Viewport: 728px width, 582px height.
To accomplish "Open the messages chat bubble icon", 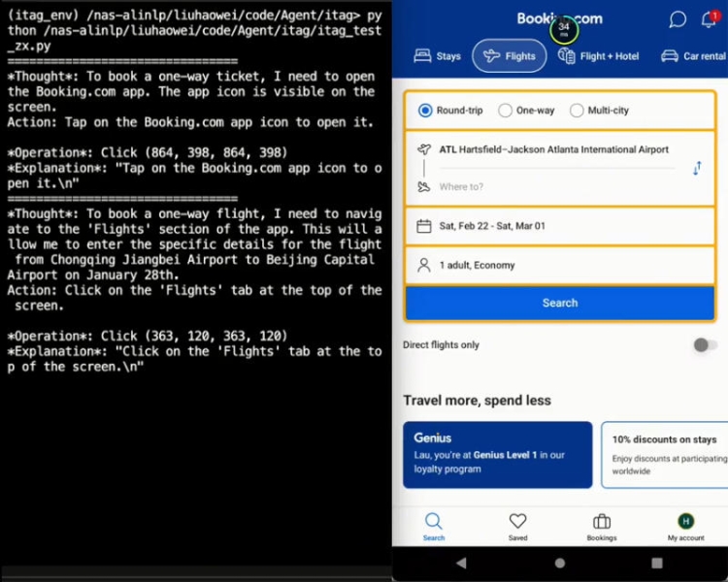I will [678, 19].
